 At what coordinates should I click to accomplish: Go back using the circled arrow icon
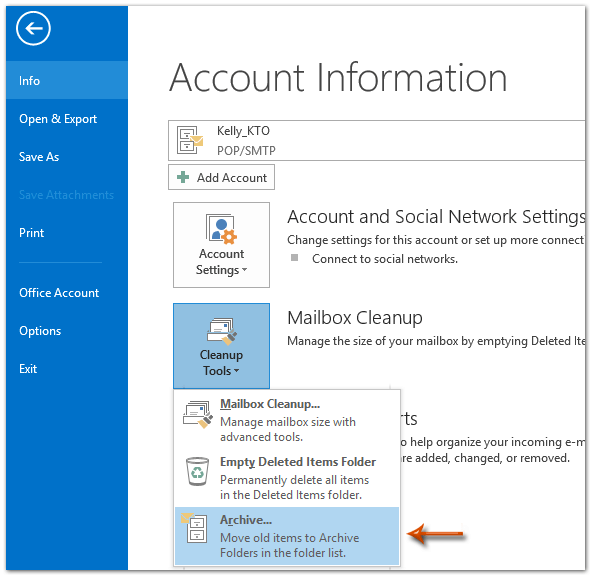click(33, 28)
